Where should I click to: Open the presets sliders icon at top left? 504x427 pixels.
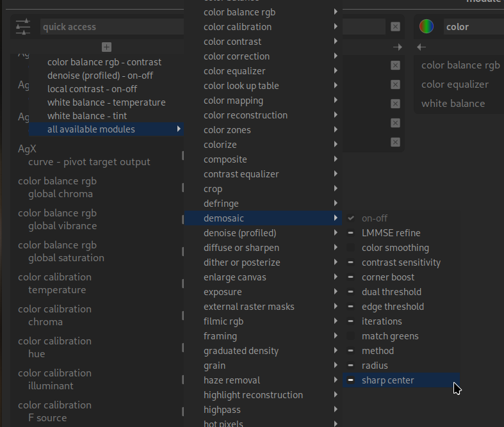point(23,27)
